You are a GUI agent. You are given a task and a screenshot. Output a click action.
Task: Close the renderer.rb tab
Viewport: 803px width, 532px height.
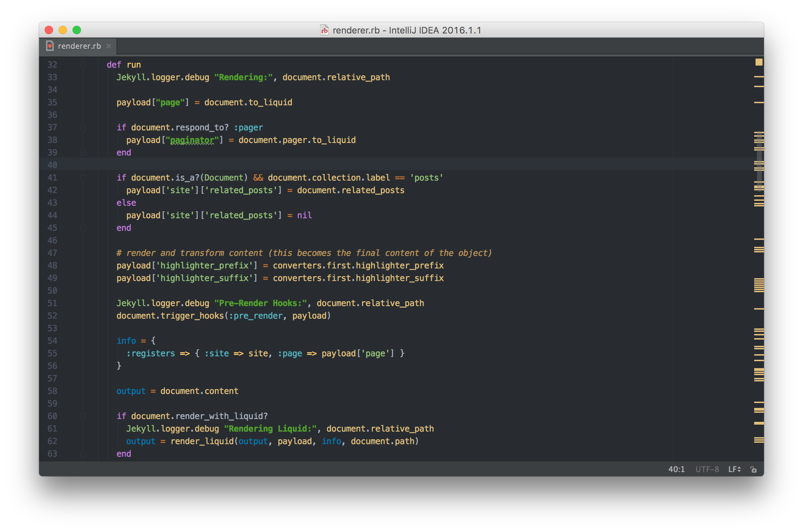109,46
